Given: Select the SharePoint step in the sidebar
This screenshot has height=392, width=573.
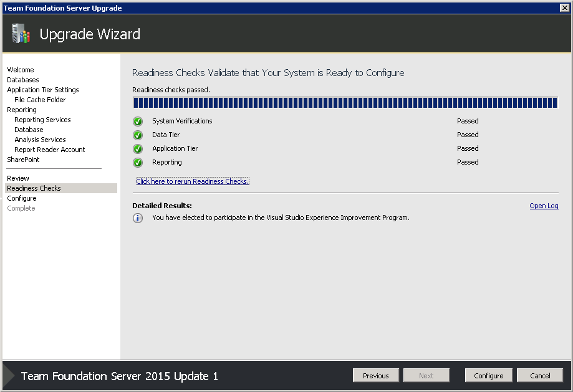Looking at the screenshot, I should pyautogui.click(x=23, y=160).
